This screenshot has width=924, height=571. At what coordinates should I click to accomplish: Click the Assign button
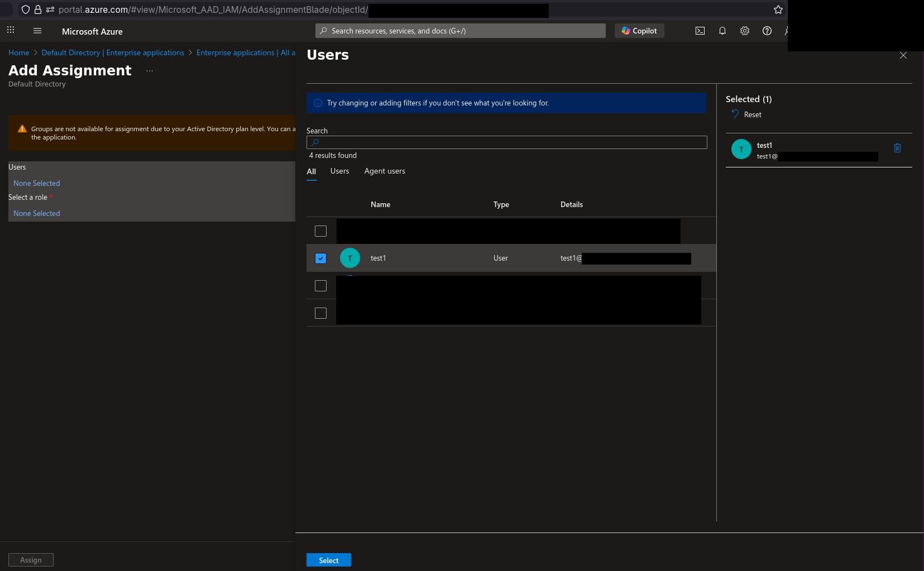31,559
